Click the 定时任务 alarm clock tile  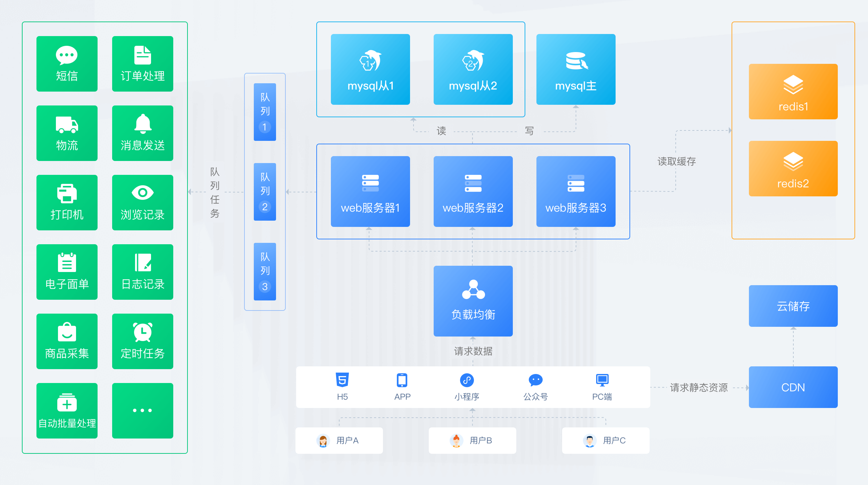click(142, 341)
